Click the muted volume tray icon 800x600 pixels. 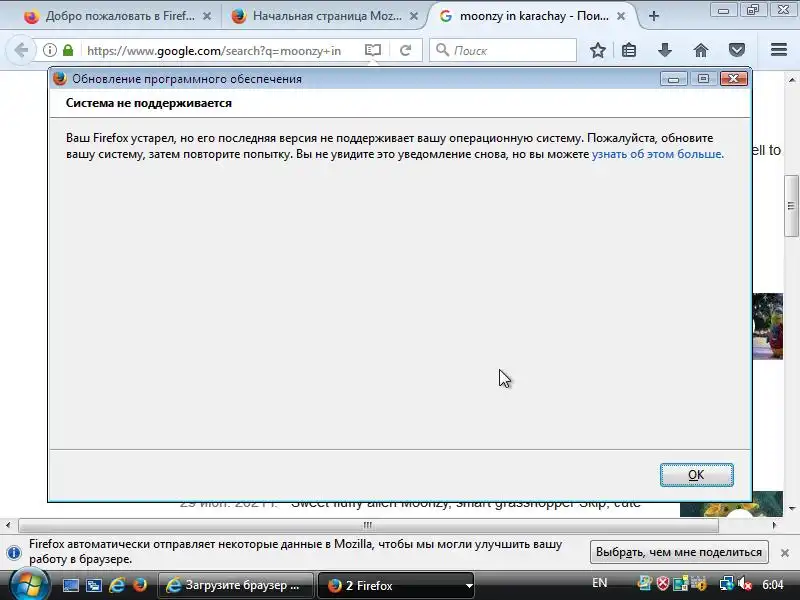coord(744,584)
